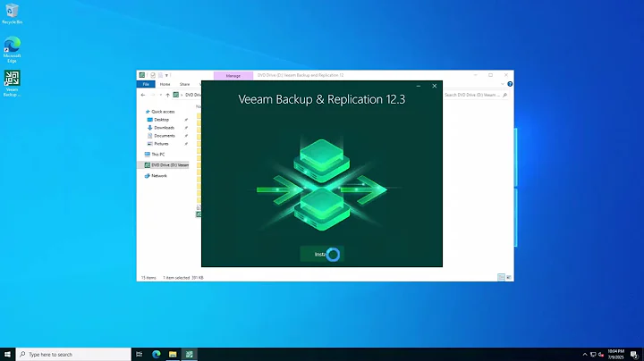The width and height of the screenshot is (644, 361).
Task: Click the address bar DVD Drive path
Action: (x=193, y=95)
